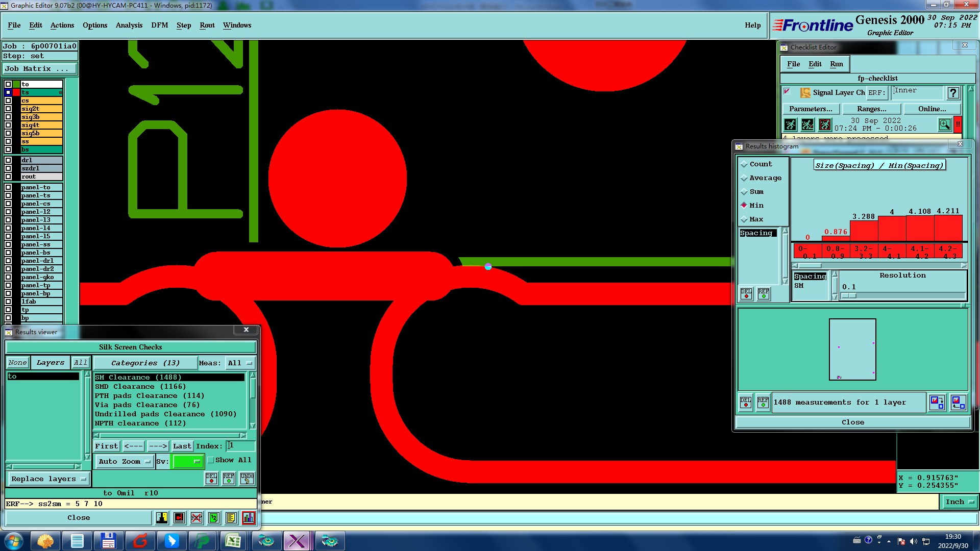Open Excel from the Windows taskbar
The image size is (980, 551).
coord(233,541)
